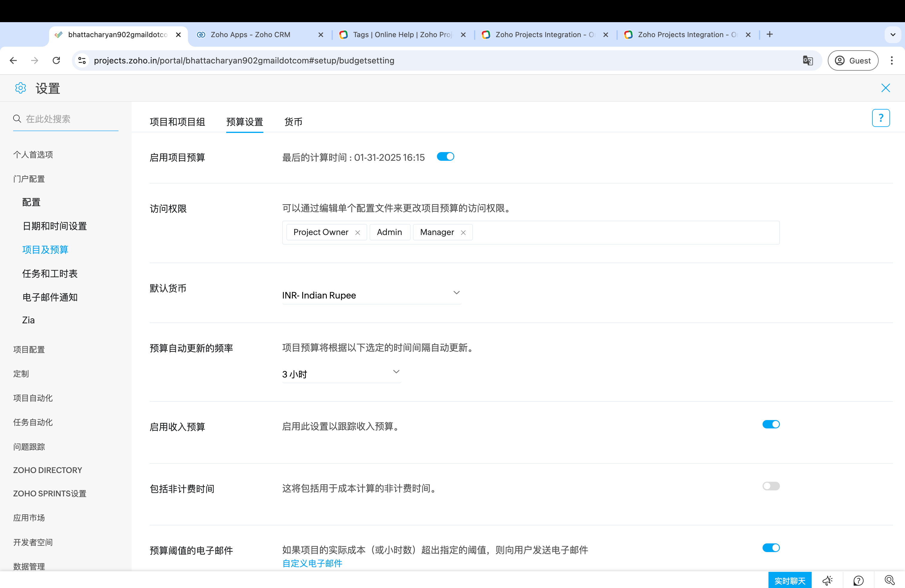Reload the page in browser
905x588 pixels.
[56, 60]
